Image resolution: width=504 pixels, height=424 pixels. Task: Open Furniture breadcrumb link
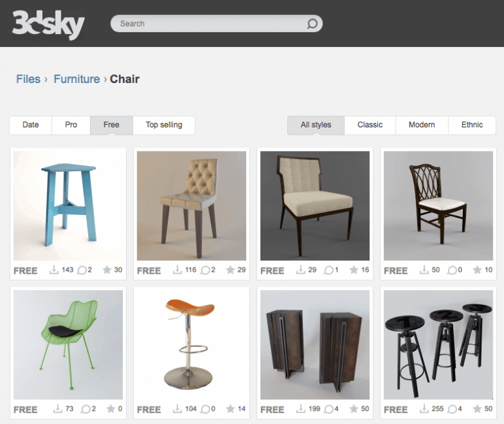click(x=77, y=79)
